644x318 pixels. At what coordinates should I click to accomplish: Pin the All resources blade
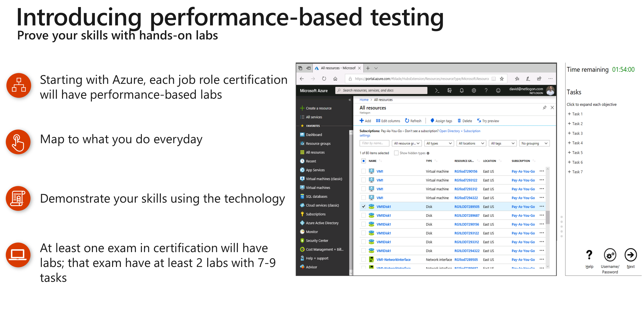click(x=545, y=108)
